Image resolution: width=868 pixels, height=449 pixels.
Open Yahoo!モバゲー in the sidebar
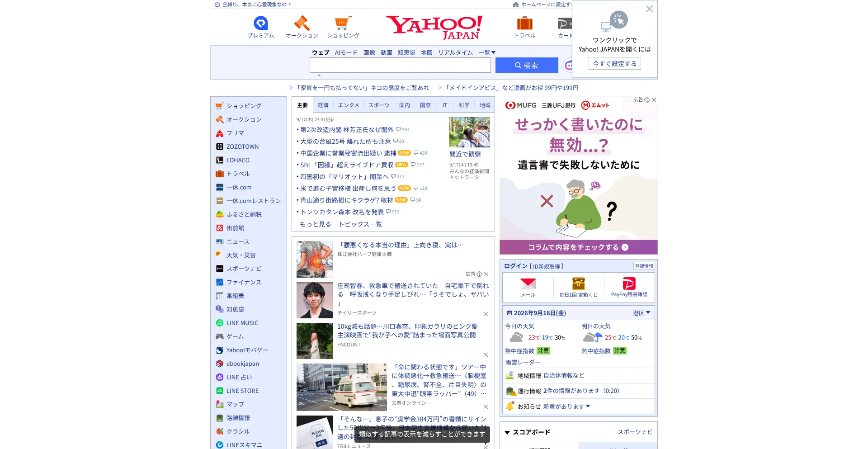point(247,350)
